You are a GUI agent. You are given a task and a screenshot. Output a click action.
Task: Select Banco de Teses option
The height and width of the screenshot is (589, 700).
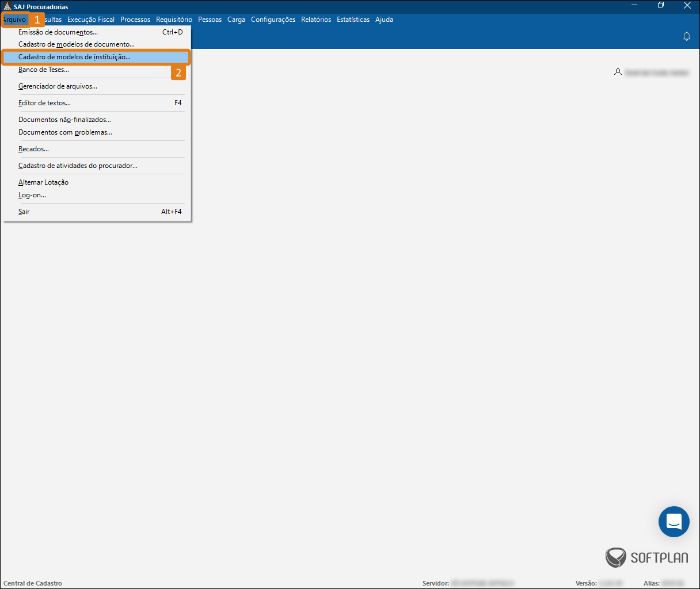(x=44, y=70)
